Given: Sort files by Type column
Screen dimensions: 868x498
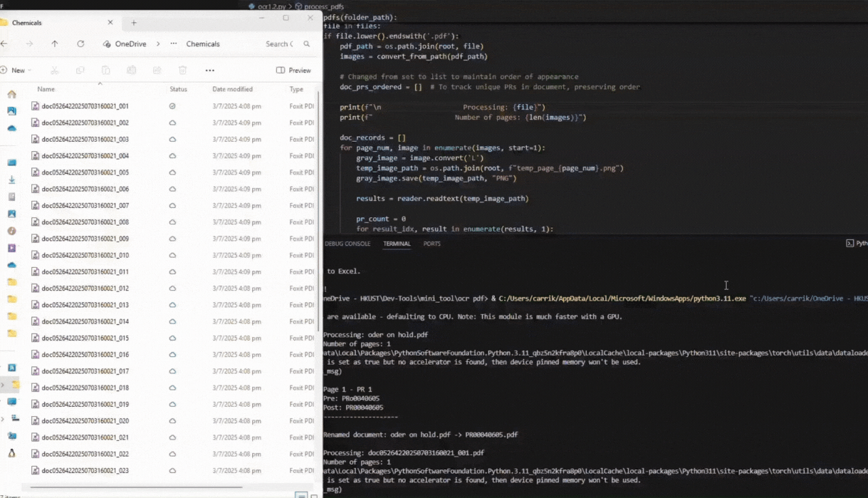Looking at the screenshot, I should (x=296, y=89).
